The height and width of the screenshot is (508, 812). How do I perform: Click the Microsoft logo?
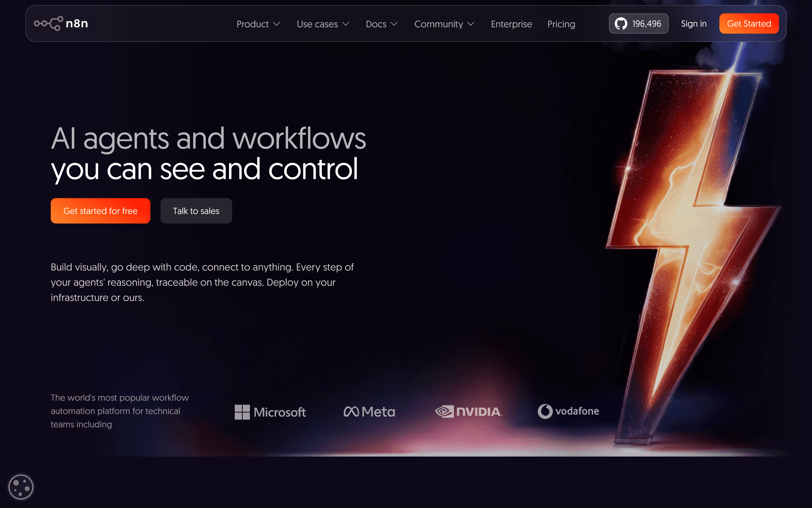(270, 412)
